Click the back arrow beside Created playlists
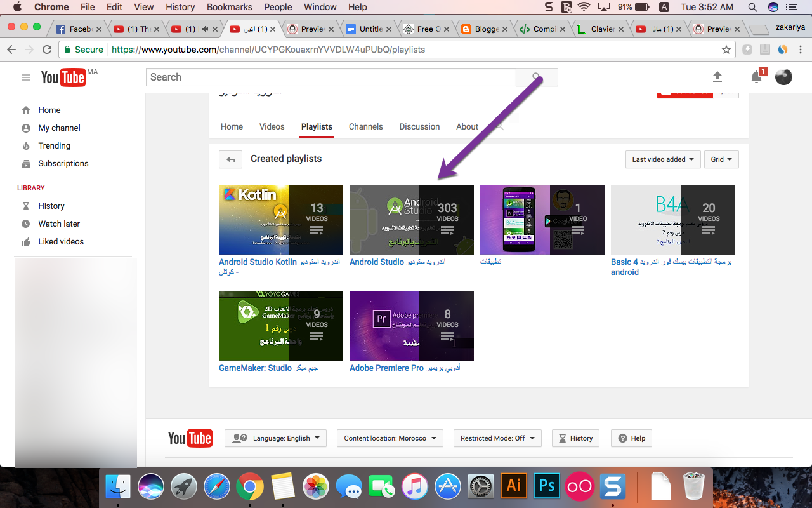The width and height of the screenshot is (812, 508). 230,159
